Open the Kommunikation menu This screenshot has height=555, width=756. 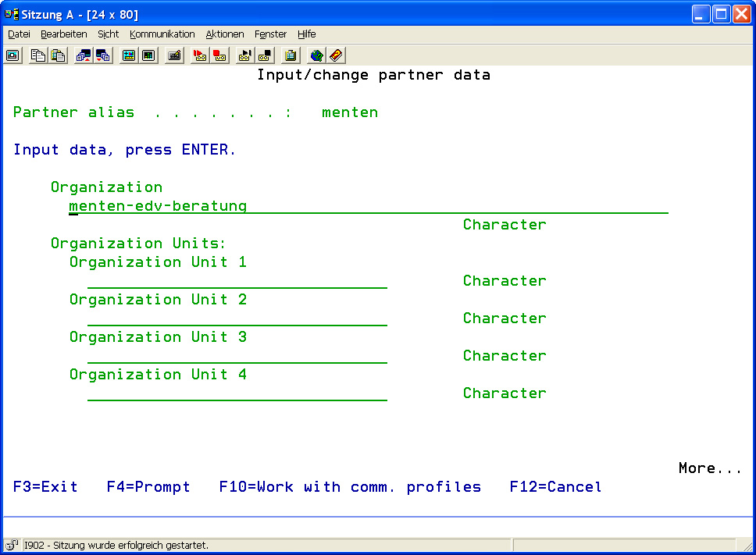coord(162,34)
